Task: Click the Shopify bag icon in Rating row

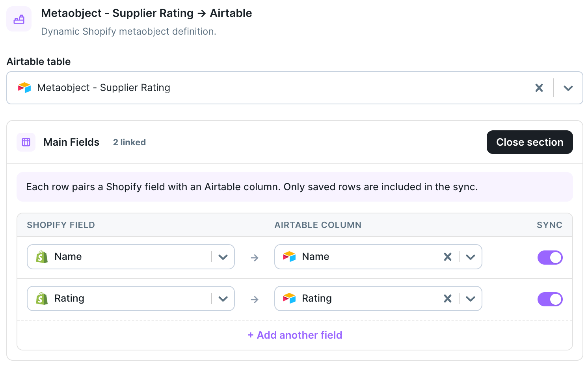Action: tap(42, 298)
